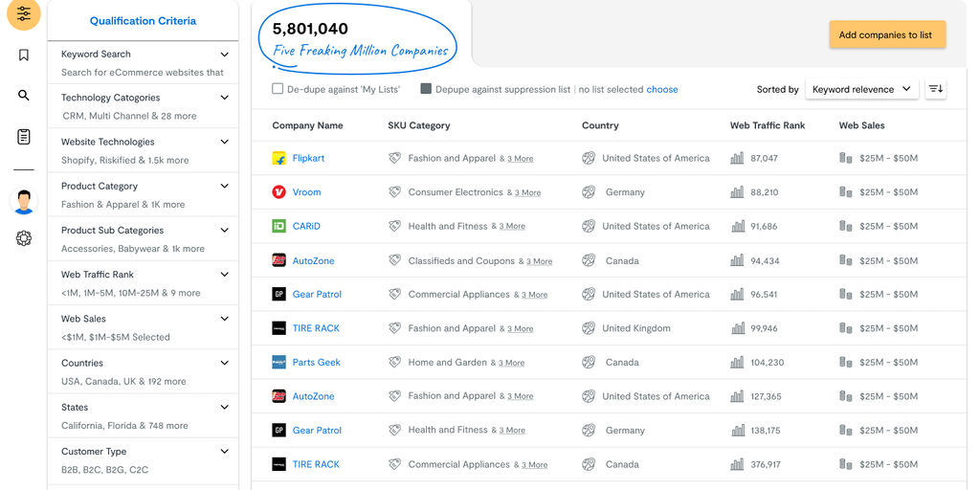This screenshot has width=980, height=490.
Task: Click the 'Five Freaking Million Companies' text
Action: (361, 51)
